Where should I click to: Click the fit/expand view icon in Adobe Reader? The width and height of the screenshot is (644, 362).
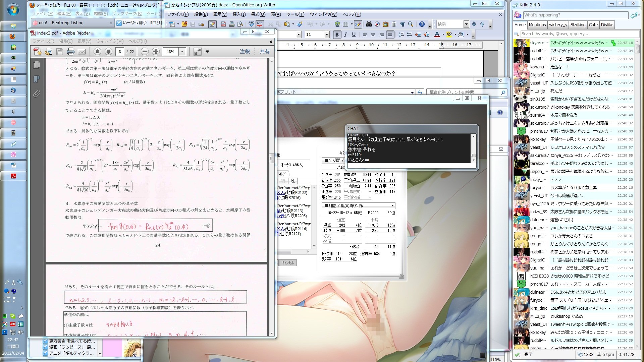pyautogui.click(x=198, y=51)
